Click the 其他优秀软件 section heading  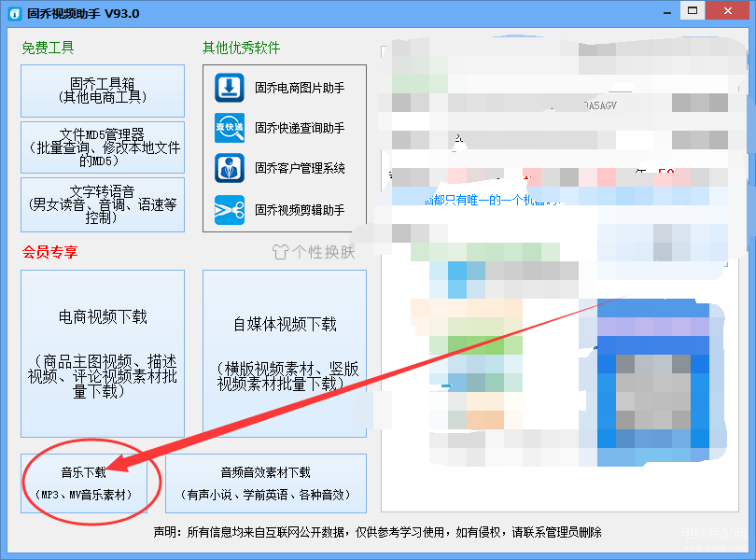(241, 48)
